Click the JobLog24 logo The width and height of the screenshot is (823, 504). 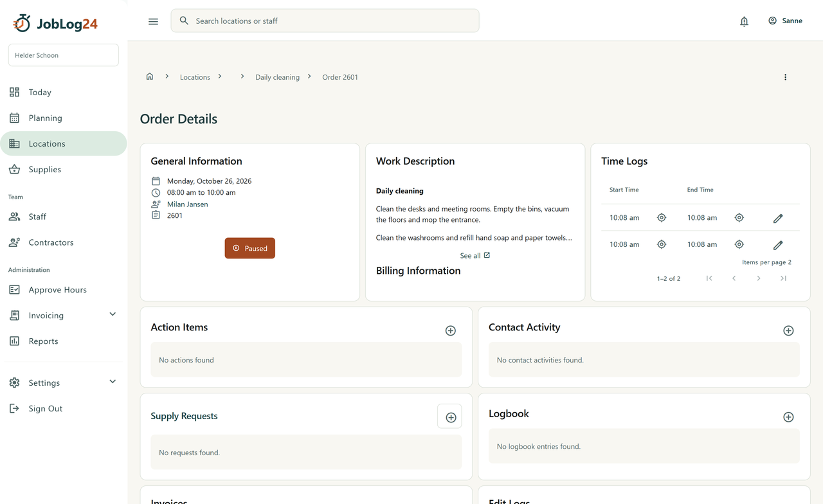(55, 23)
